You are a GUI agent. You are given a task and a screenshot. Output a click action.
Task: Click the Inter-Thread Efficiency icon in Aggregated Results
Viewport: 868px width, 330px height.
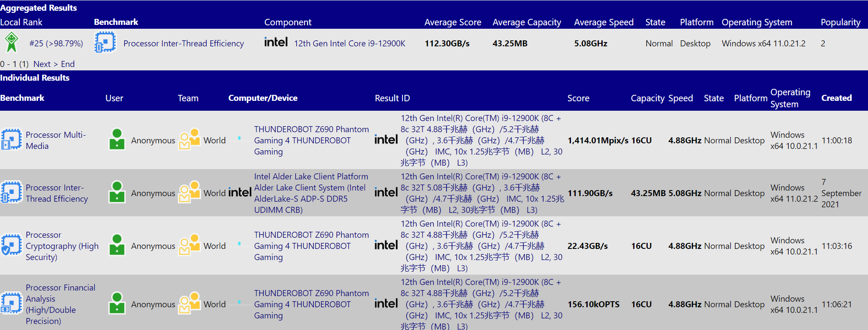(105, 42)
